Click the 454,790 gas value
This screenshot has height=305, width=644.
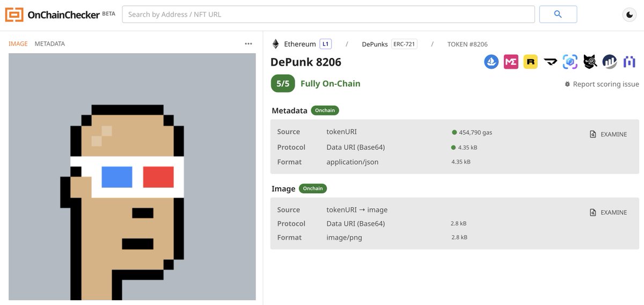[x=475, y=132]
